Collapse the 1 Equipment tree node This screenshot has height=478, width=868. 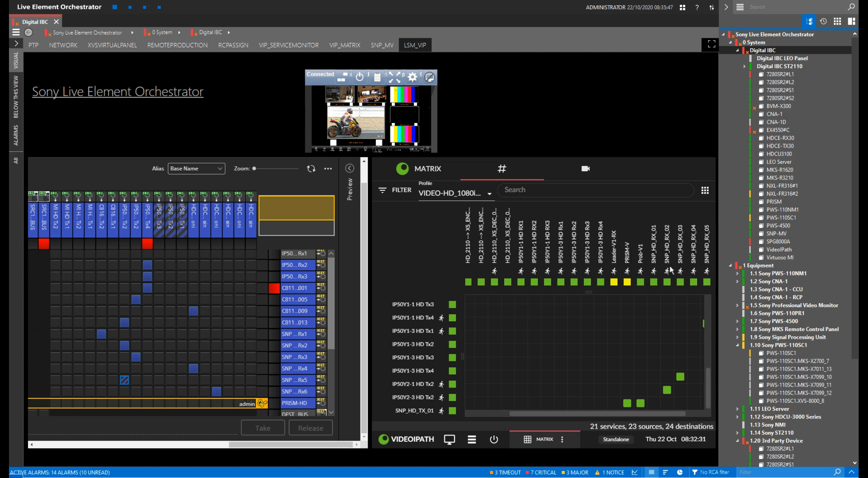tap(730, 266)
